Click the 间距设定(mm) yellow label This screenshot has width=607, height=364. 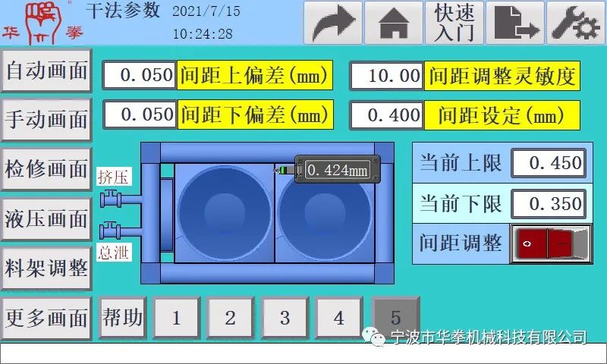point(502,115)
